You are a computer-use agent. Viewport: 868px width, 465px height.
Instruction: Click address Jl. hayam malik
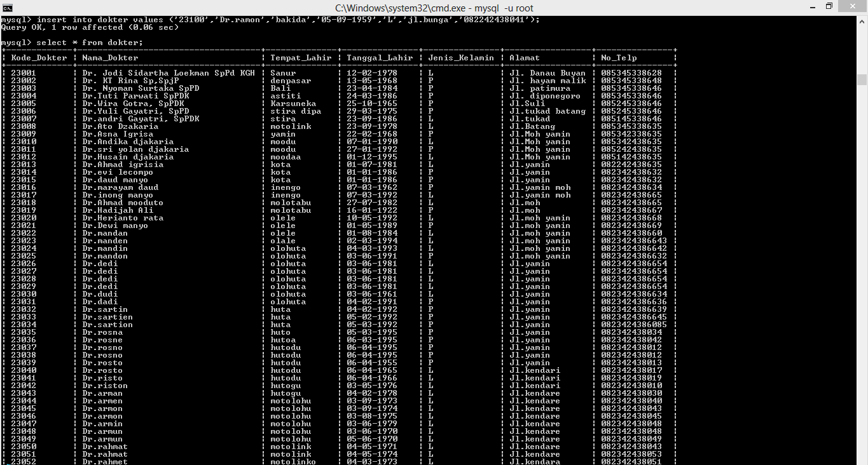(548, 81)
